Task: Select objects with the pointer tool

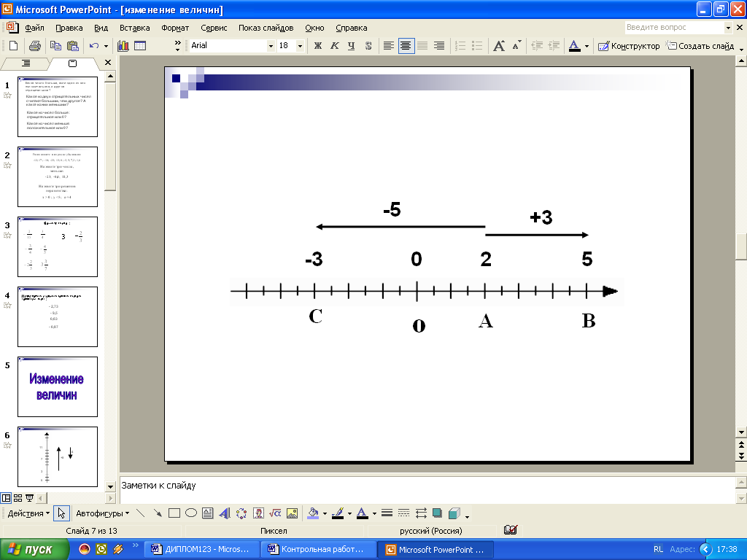Action: [x=61, y=513]
